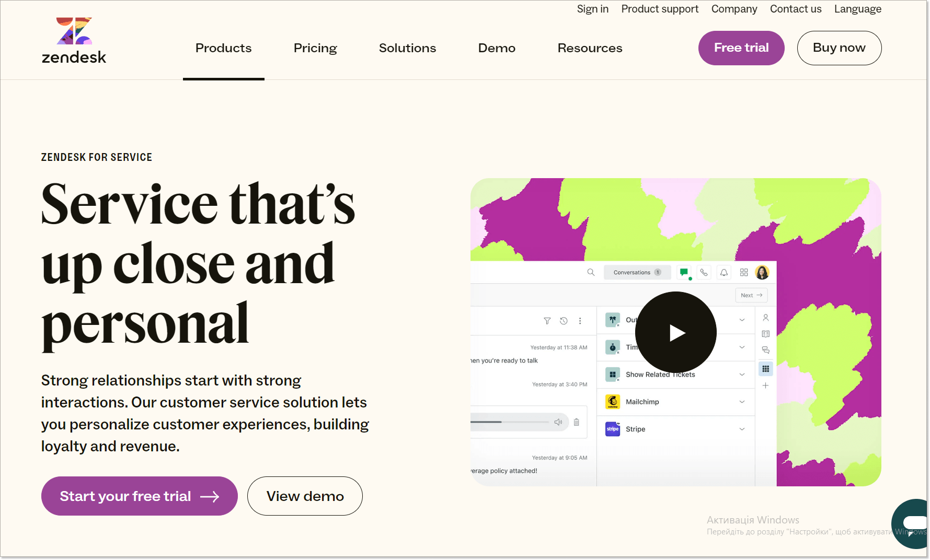Click the Buy now button
This screenshot has width=930, height=560.
coord(839,48)
